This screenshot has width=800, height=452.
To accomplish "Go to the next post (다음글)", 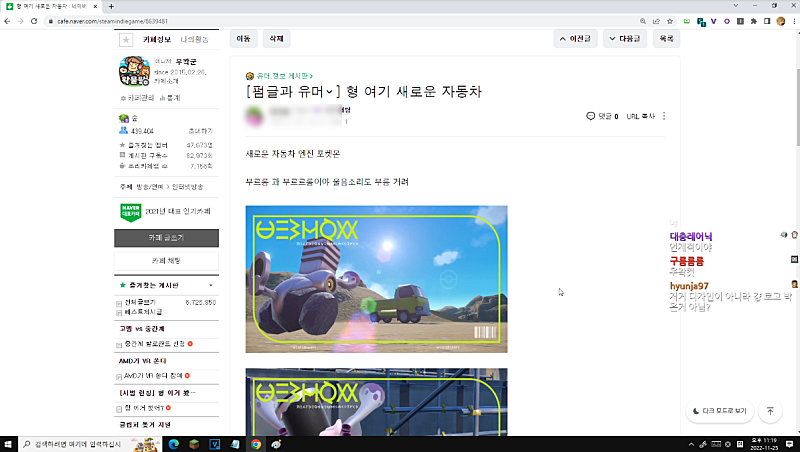I will point(626,39).
